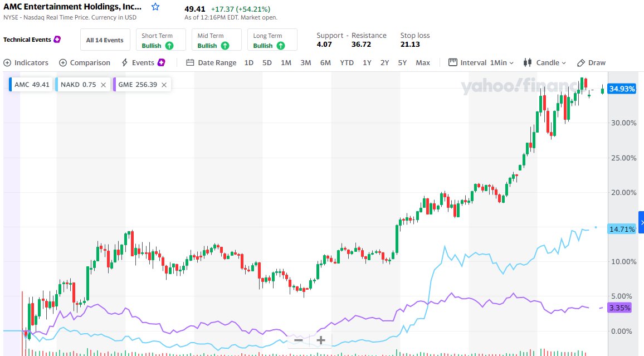Click the premium badge next to Events
This screenshot has width=644, height=356.
click(162, 62)
